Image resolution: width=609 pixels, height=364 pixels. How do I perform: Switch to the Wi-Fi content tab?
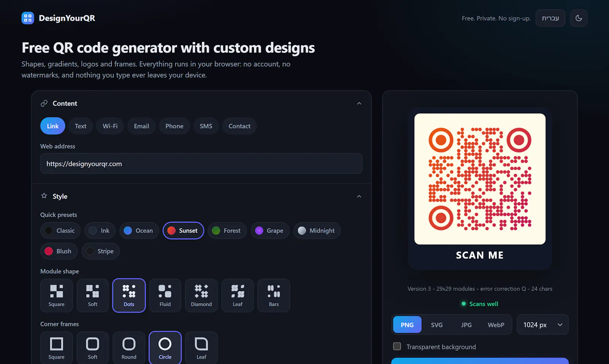click(110, 126)
